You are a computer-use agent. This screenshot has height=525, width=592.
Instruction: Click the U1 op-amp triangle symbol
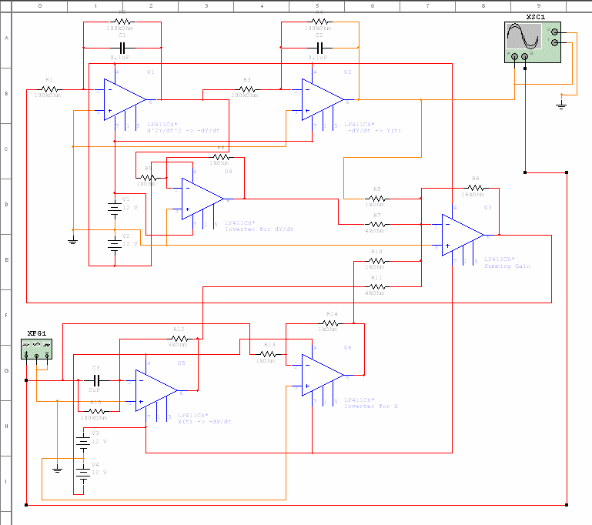(x=125, y=100)
